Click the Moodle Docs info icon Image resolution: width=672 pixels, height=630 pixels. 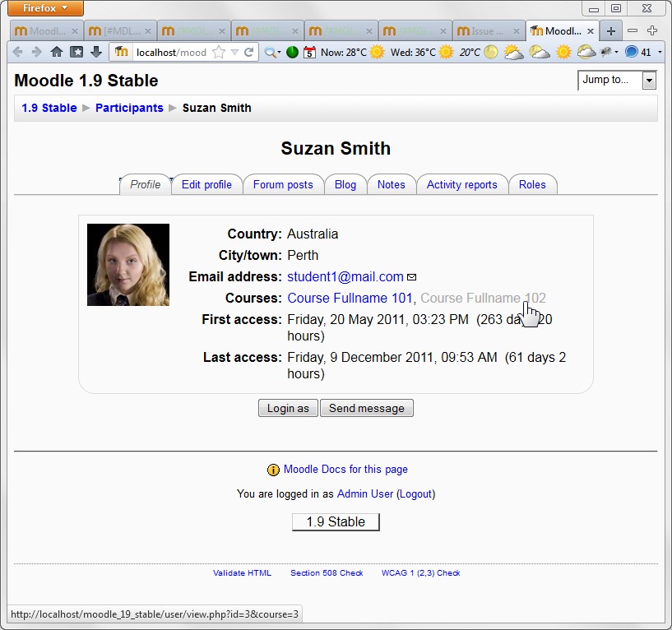pos(273,470)
